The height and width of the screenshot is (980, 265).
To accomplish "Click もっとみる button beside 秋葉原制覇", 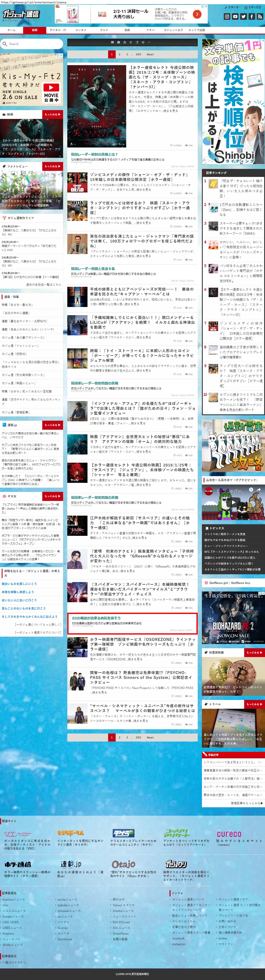I will [x=254, y=652].
